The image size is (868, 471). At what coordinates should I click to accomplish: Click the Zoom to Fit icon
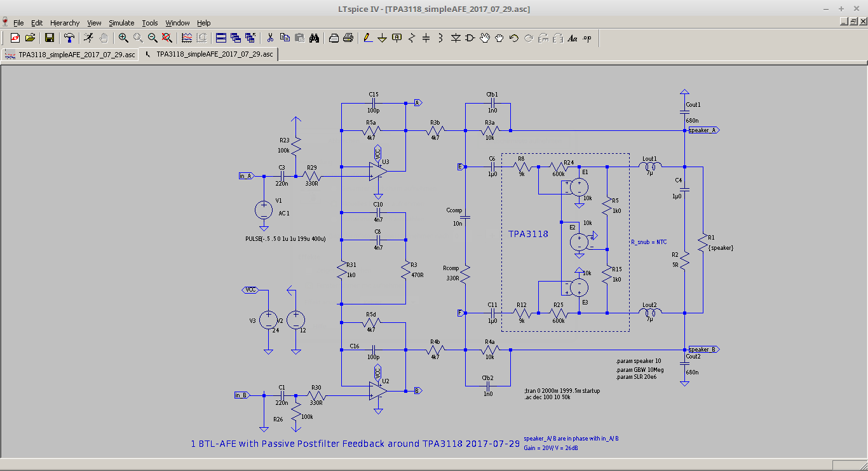[x=167, y=38]
